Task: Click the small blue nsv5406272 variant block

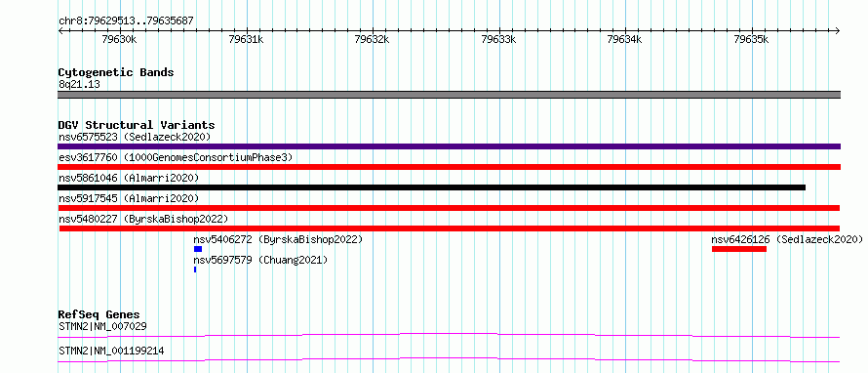Action: click(x=198, y=249)
